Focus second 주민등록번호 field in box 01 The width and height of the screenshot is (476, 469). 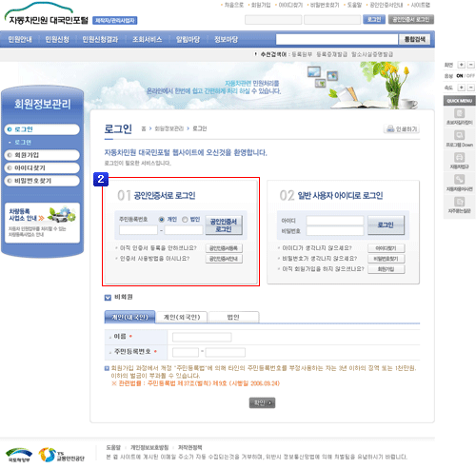point(184,230)
